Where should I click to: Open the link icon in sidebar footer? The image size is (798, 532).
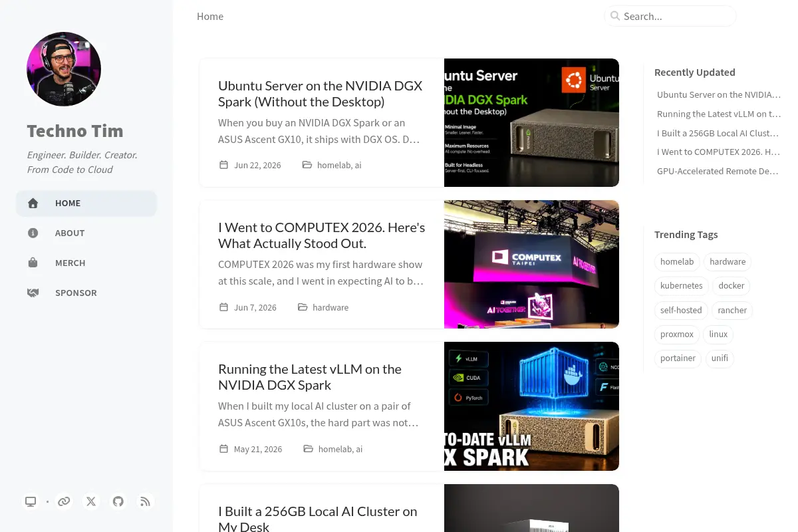point(64,501)
